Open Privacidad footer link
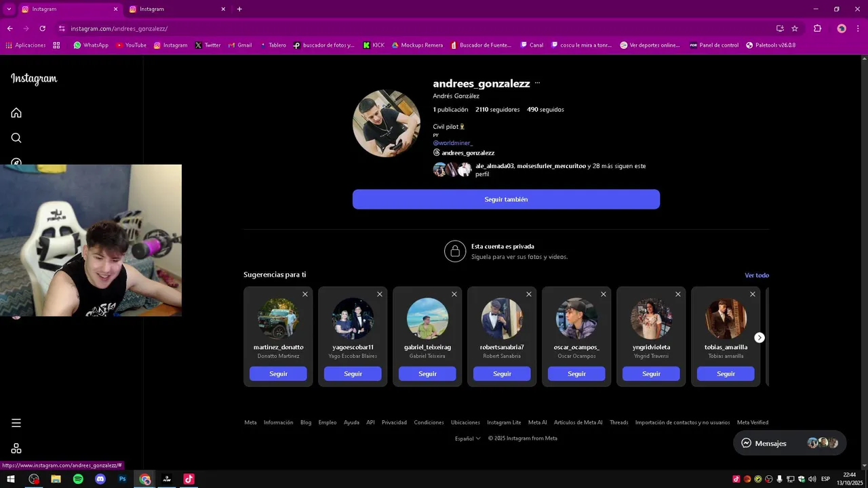Screen dimensions: 868x488 [x=394, y=422]
